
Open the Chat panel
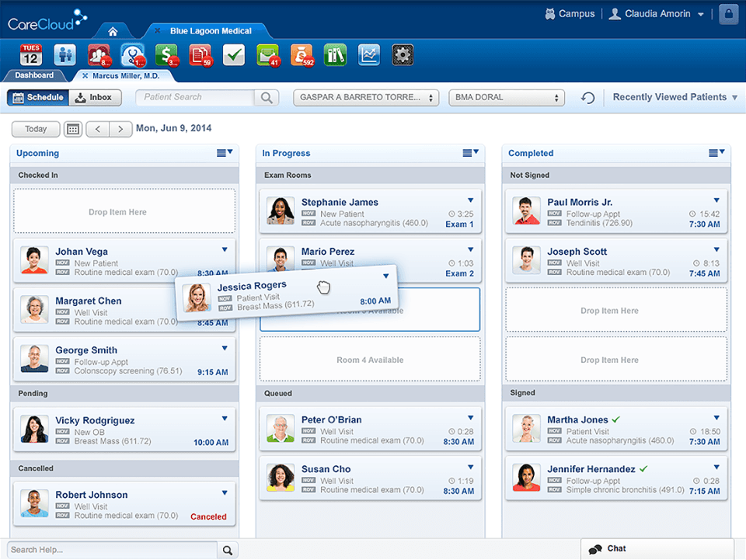coord(616,548)
